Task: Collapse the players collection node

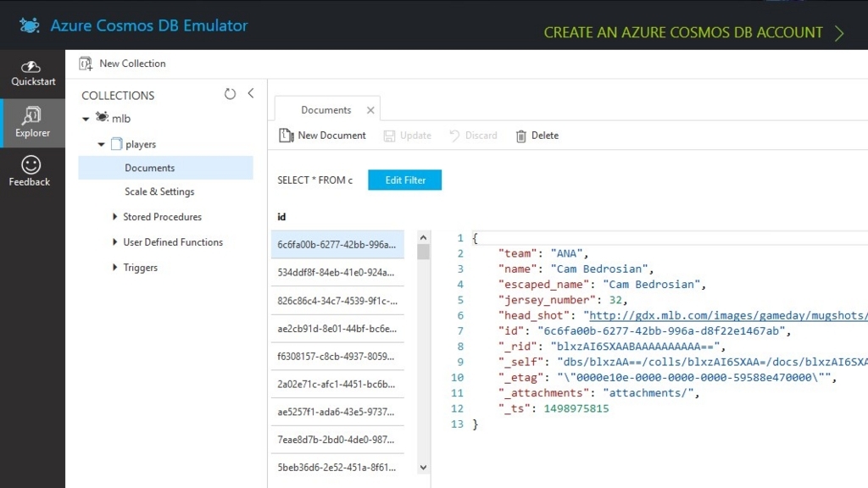Action: (x=102, y=144)
